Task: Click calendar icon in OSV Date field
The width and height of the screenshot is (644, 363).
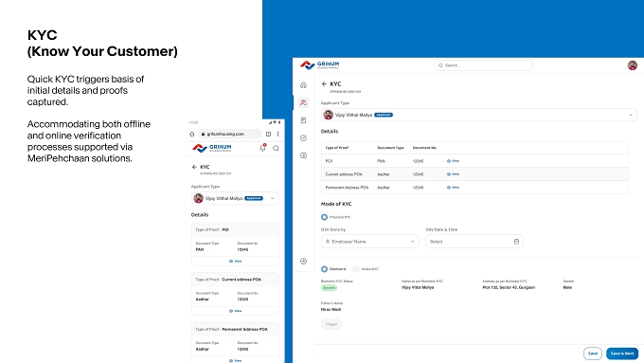Action: [516, 242]
